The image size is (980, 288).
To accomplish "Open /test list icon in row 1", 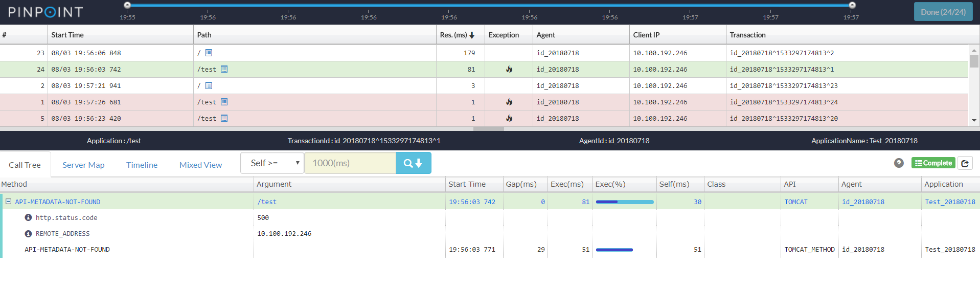I will click(224, 102).
